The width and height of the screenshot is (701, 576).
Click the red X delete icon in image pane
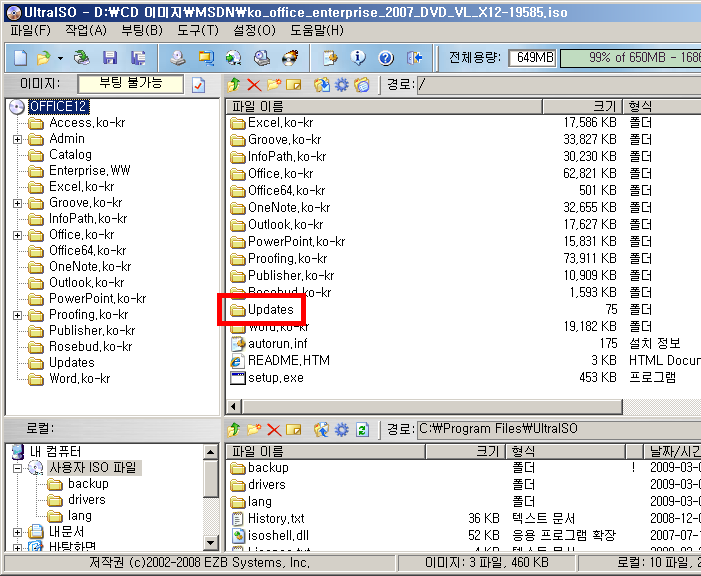[254, 85]
